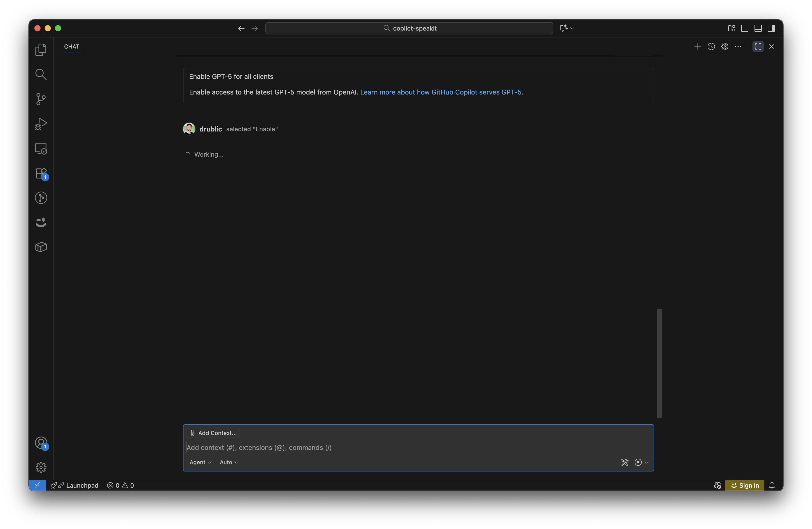
Task: Click the Add Context... button
Action: 213,433
